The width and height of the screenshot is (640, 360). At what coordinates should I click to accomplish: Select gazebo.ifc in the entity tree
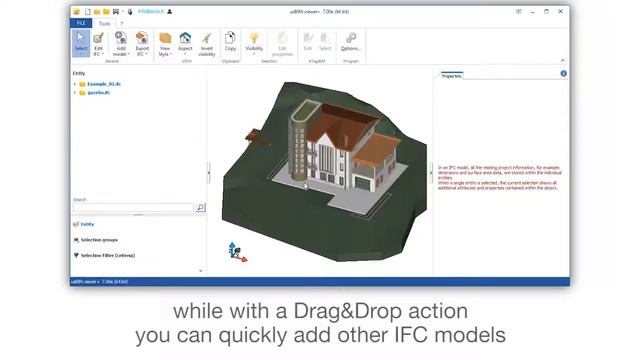(x=98, y=93)
